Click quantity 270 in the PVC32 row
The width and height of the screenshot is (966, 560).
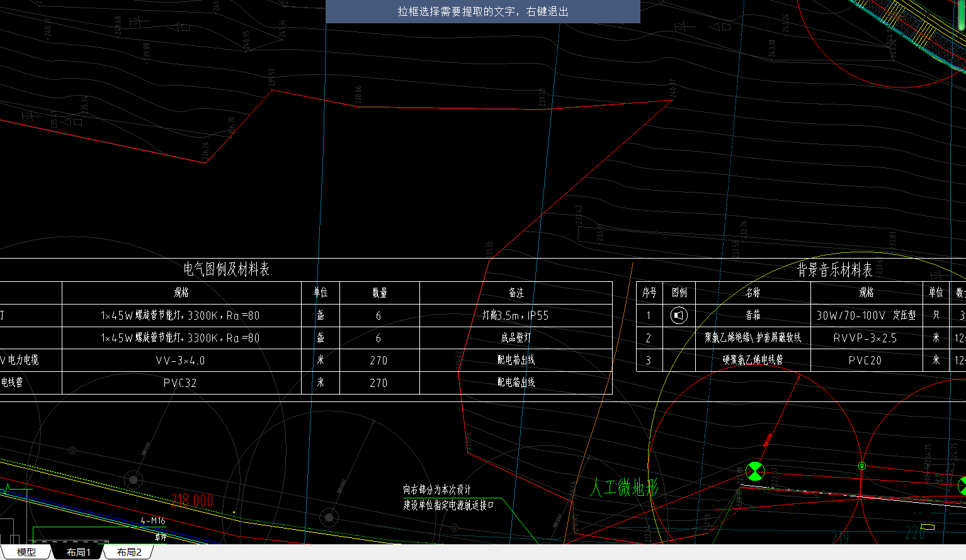click(x=378, y=383)
